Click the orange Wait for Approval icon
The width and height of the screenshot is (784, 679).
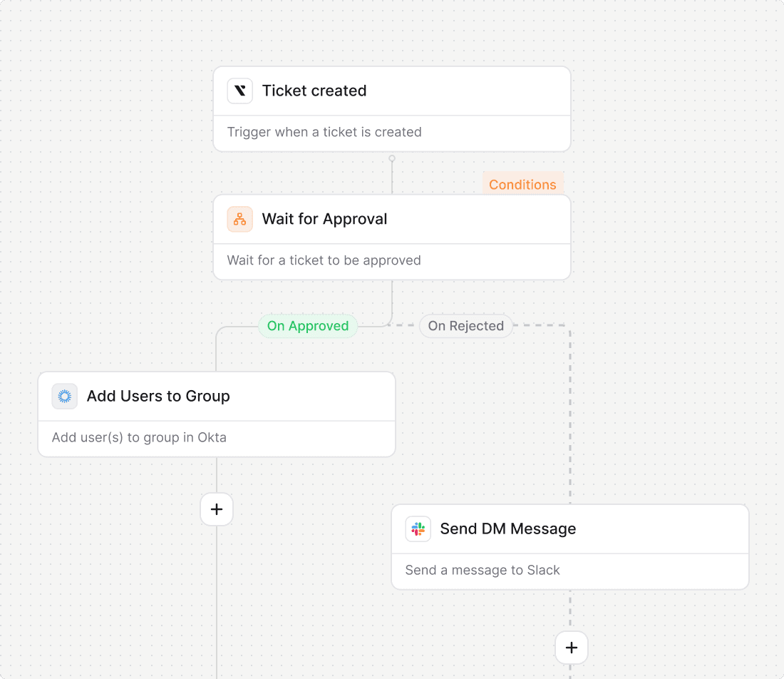pos(240,220)
